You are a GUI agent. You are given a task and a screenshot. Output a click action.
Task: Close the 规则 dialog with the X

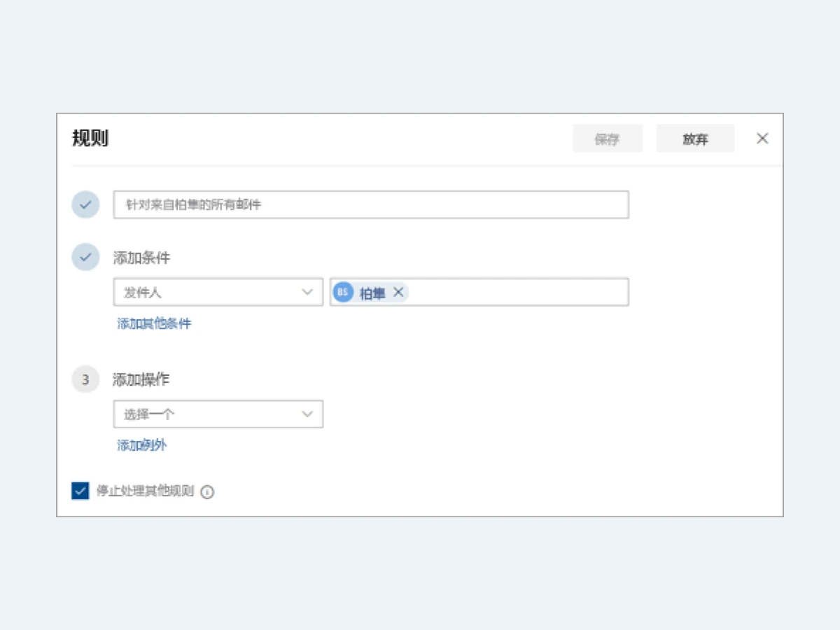click(762, 139)
